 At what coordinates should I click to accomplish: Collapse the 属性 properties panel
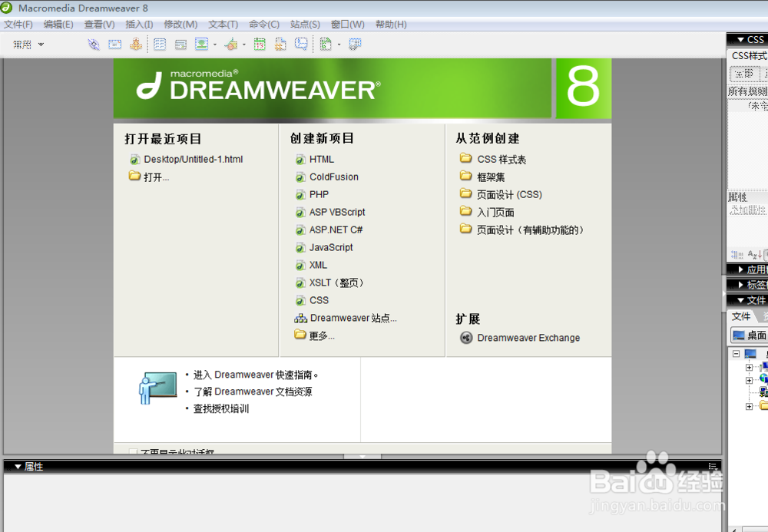pyautogui.click(x=18, y=467)
